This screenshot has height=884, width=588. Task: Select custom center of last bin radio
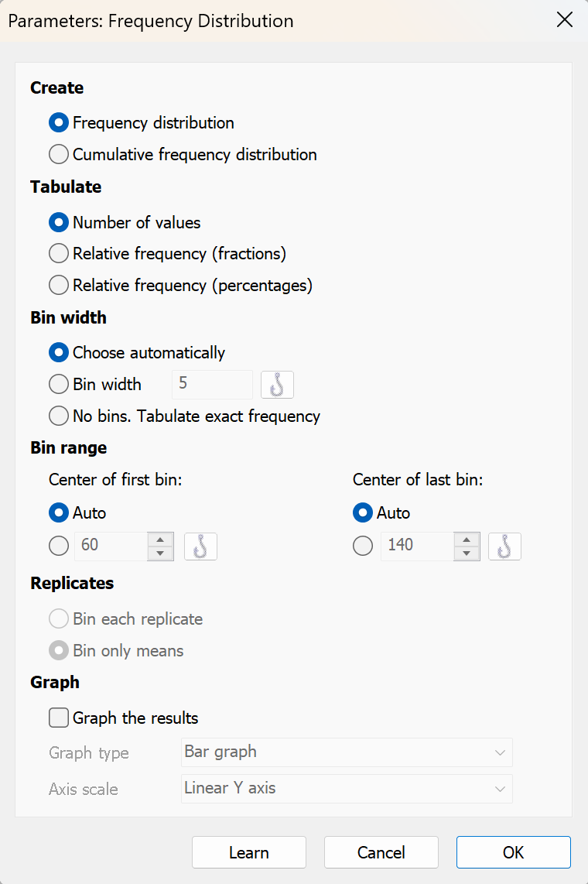(363, 546)
